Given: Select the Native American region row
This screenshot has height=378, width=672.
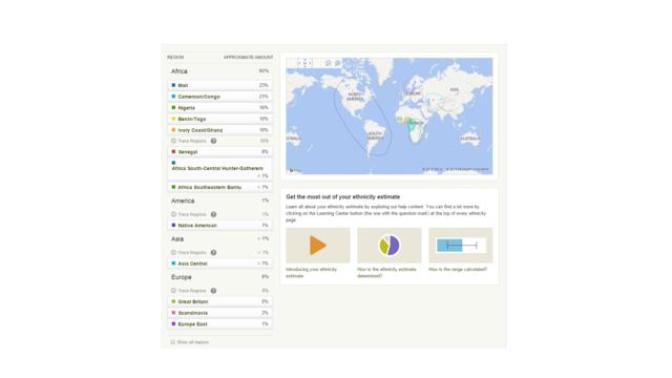Looking at the screenshot, I should pyautogui.click(x=220, y=225).
